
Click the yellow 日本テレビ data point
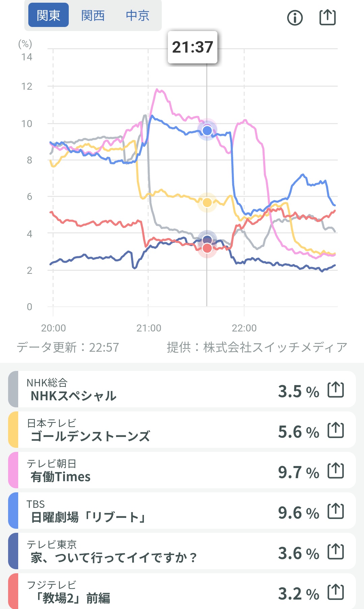207,202
